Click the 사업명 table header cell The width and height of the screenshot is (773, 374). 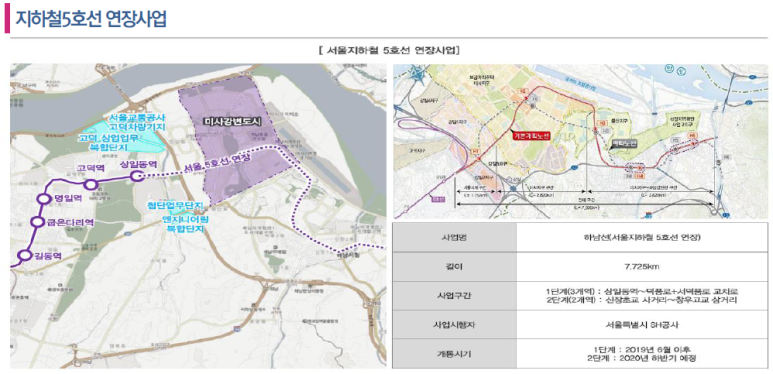[454, 238]
